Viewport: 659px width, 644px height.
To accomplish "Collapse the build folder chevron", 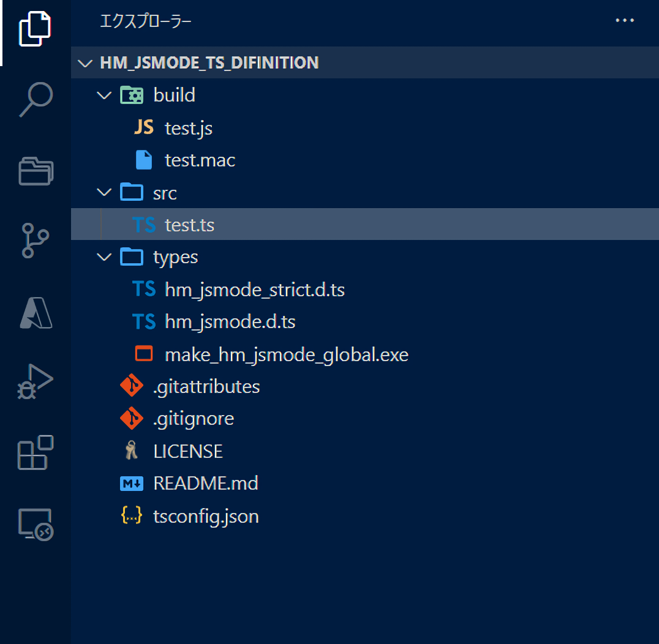I will pos(105,95).
